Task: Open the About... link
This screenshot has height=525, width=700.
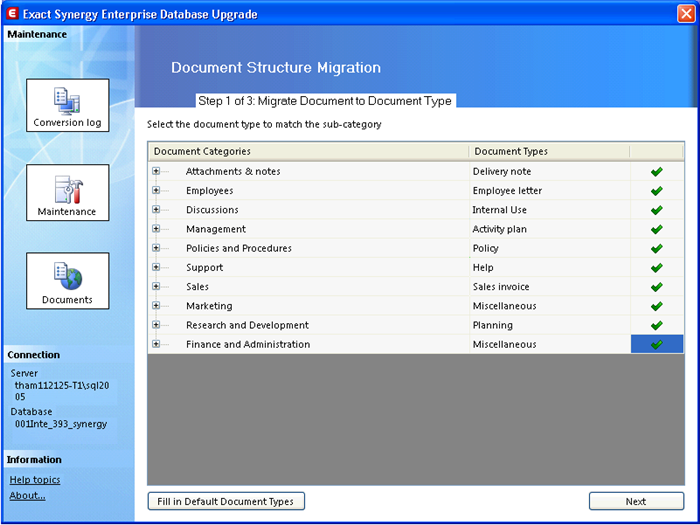Action: [x=28, y=496]
